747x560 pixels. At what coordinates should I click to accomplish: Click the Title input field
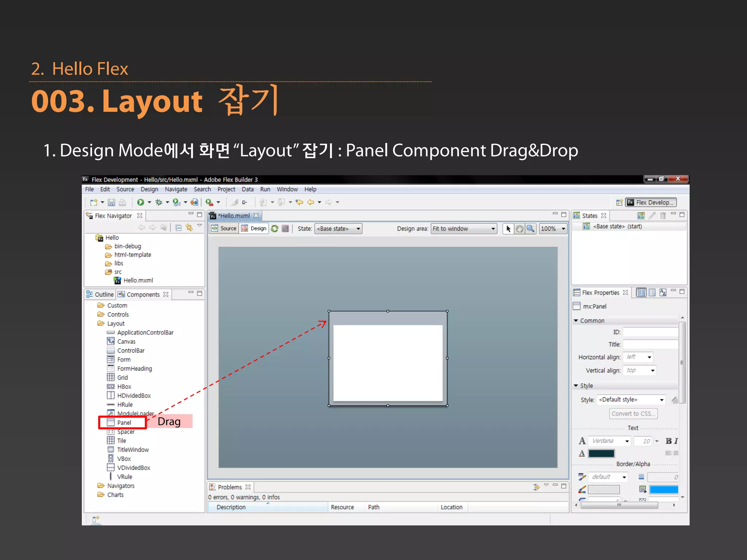click(650, 344)
